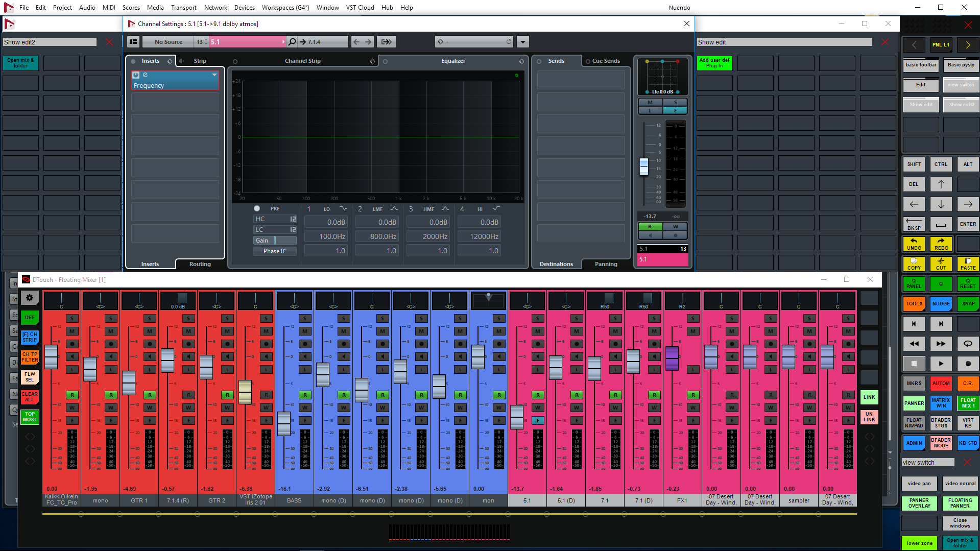Click the panel Record transport button
980x551 pixels.
968,364
